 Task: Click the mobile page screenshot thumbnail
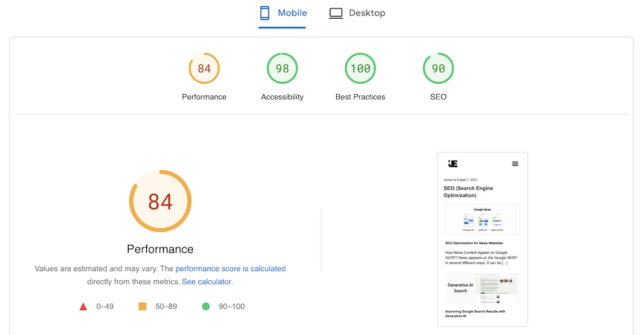click(482, 240)
